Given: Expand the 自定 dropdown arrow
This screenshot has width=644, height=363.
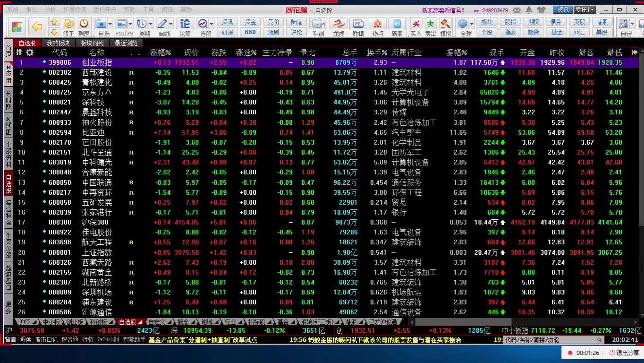Looking at the screenshot, I should tap(632, 24).
